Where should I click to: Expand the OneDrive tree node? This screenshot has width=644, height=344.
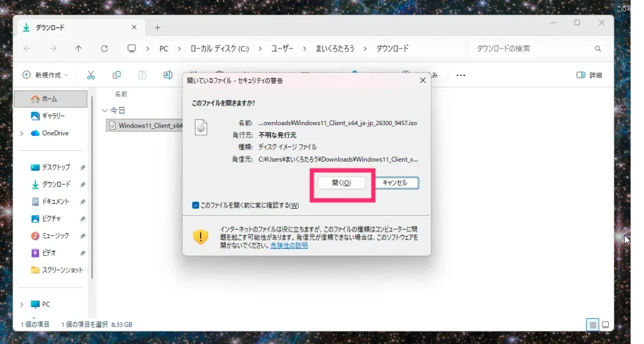[x=22, y=133]
